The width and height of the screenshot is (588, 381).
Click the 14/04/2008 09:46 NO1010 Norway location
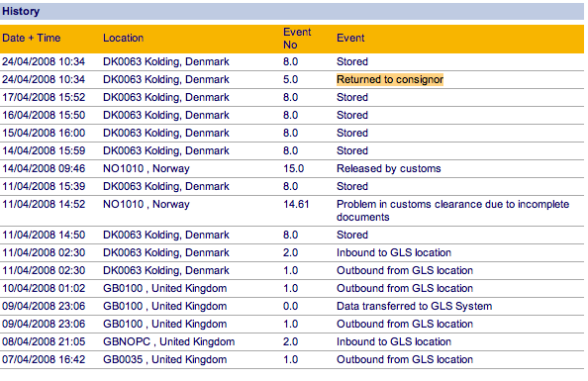pyautogui.click(x=147, y=168)
